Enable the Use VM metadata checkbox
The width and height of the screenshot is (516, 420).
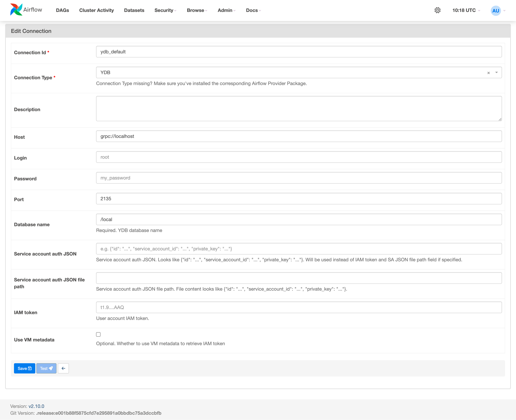(98, 334)
